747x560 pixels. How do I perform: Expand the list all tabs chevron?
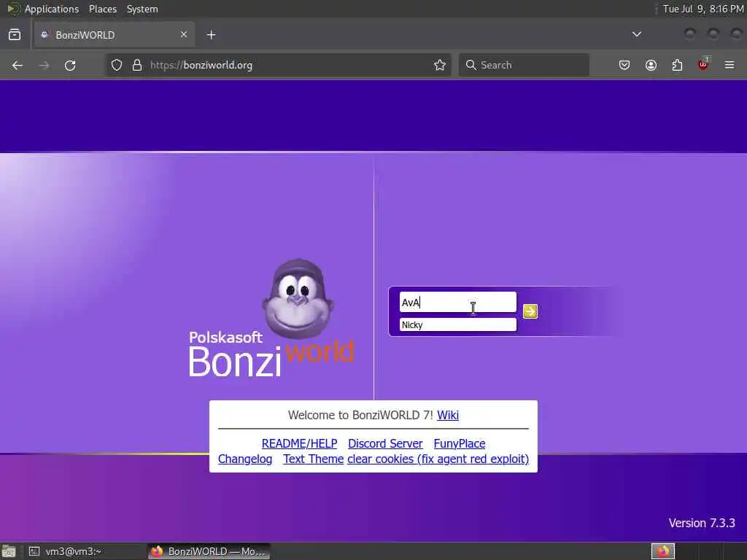click(636, 34)
